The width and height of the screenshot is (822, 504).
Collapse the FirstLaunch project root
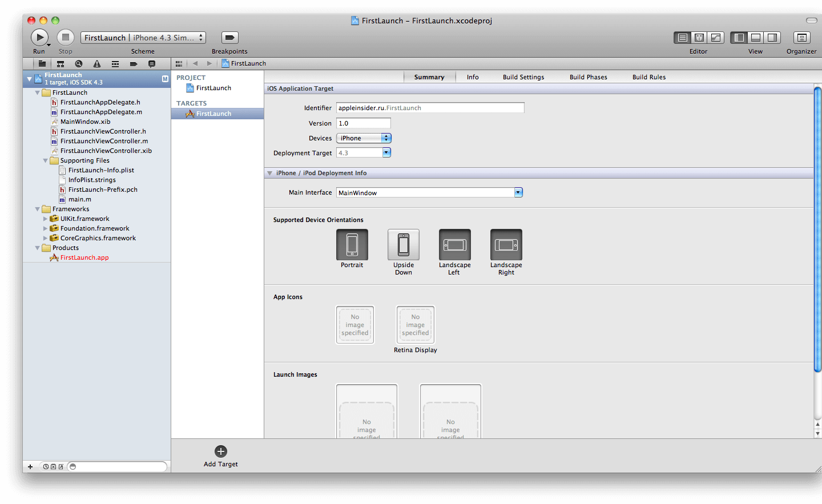coord(29,79)
